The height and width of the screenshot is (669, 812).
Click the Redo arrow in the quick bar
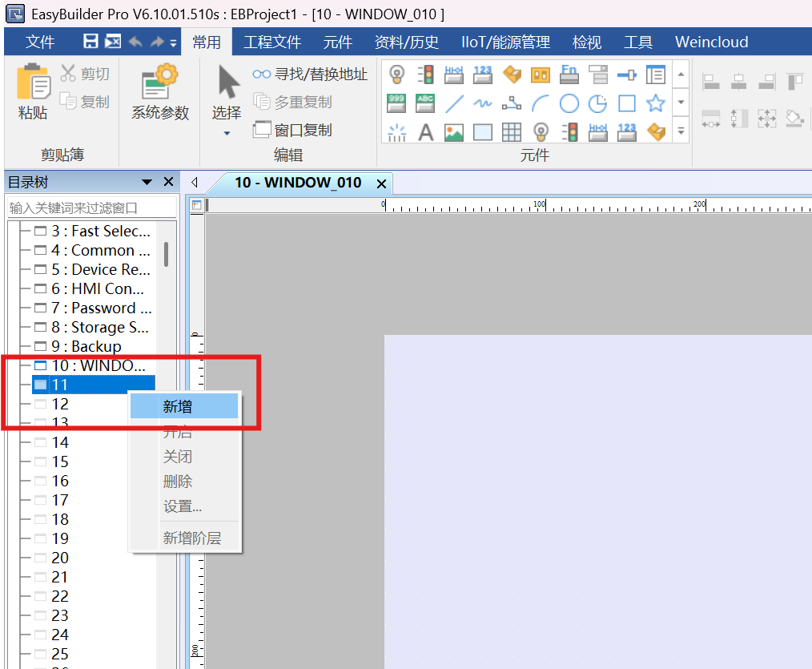(x=157, y=42)
